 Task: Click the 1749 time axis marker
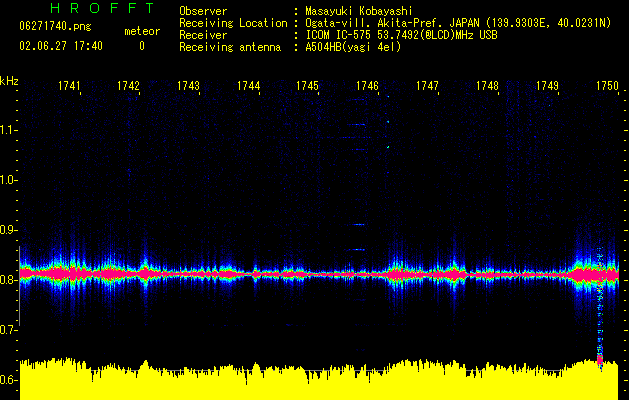[x=547, y=86]
